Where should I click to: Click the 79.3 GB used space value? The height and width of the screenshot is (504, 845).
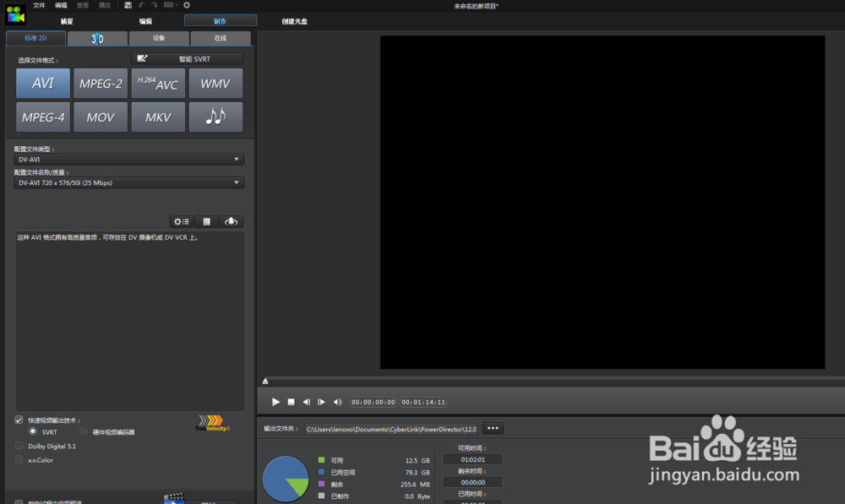[417, 472]
